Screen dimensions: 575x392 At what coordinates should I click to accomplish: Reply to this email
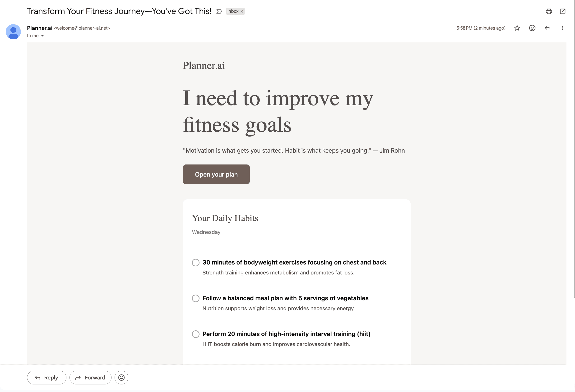[46, 377]
